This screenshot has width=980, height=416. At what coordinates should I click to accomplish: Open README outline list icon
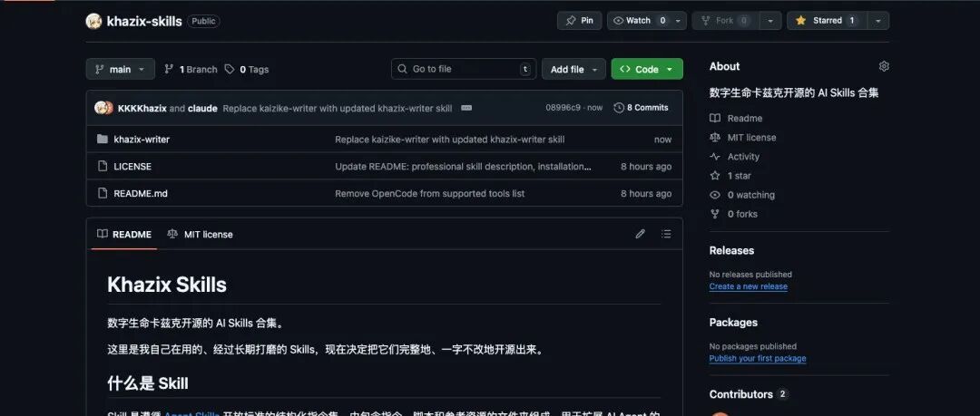(x=666, y=234)
